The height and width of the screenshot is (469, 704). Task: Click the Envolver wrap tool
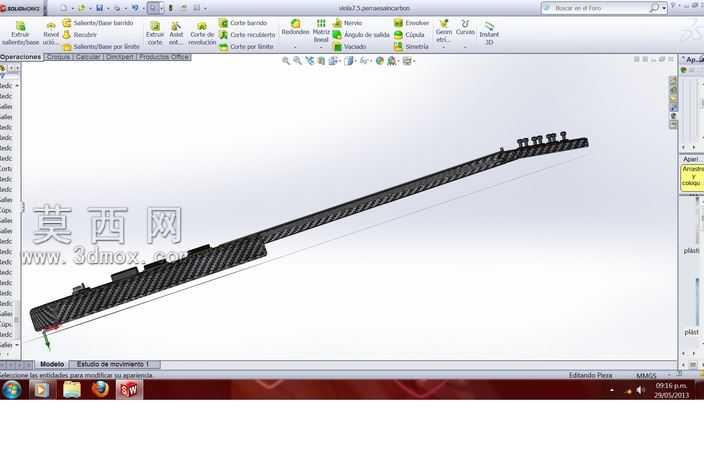click(x=411, y=23)
